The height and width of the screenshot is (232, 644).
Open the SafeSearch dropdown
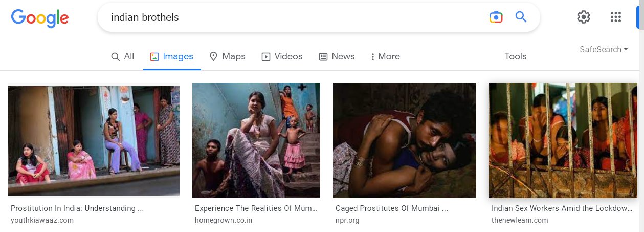[604, 50]
